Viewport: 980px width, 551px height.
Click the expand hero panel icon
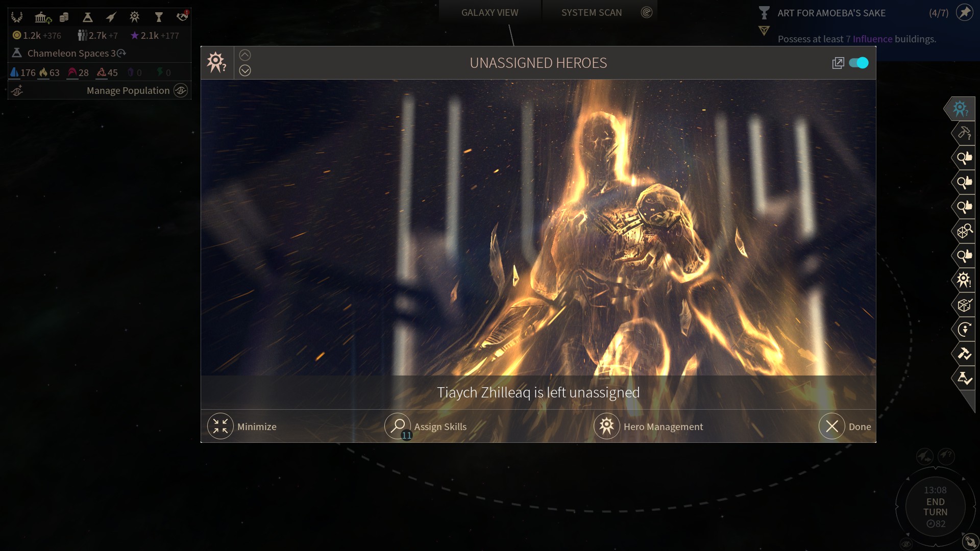838,62
